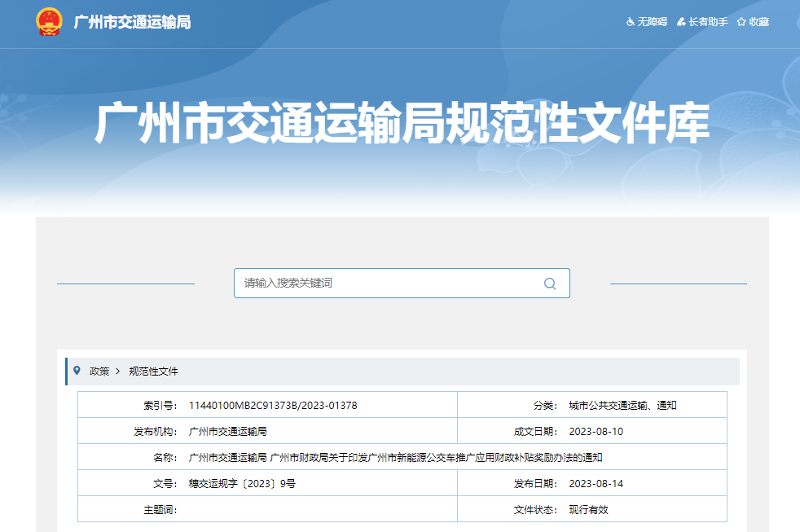The height and width of the screenshot is (532, 800).
Task: Click the 主题词 label
Action: 160,509
